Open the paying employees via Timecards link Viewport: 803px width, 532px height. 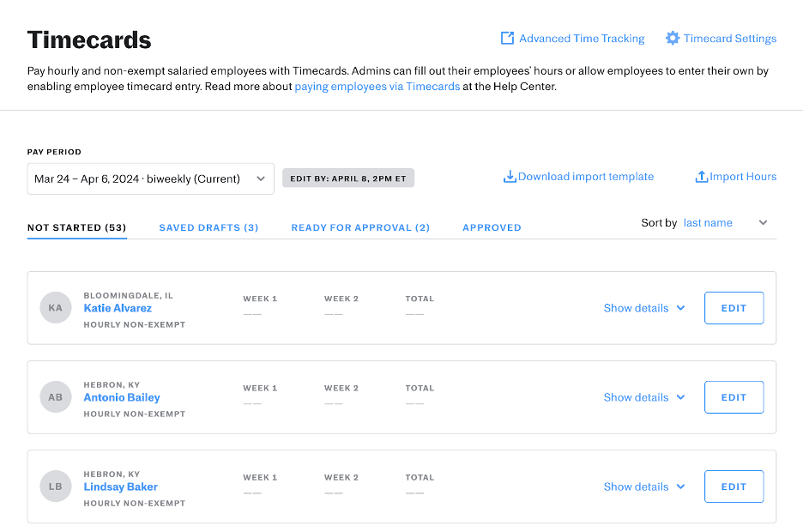click(x=377, y=87)
